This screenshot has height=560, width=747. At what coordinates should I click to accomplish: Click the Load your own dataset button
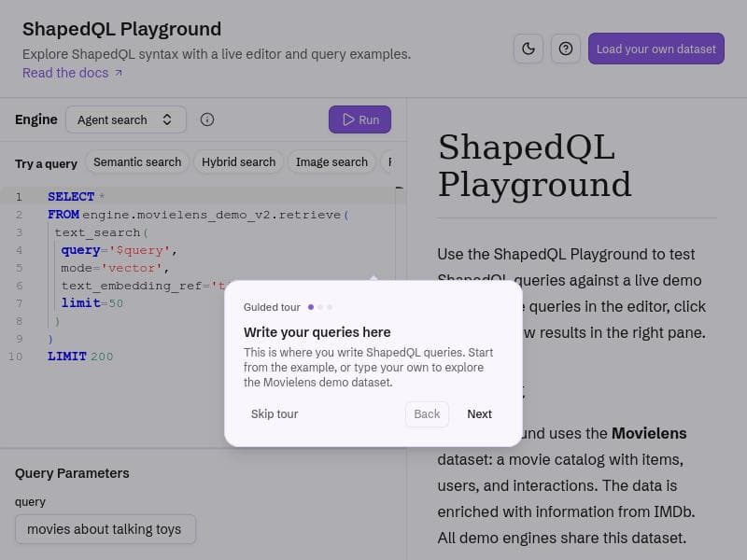coord(656,49)
